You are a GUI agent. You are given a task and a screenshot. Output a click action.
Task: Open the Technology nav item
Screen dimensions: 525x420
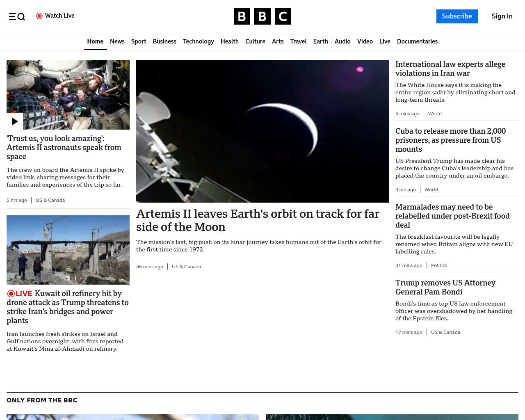[x=198, y=41]
